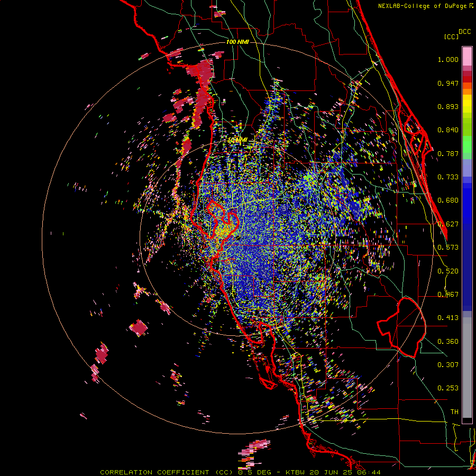Pick the yellow segment of the color scale

tap(467, 104)
